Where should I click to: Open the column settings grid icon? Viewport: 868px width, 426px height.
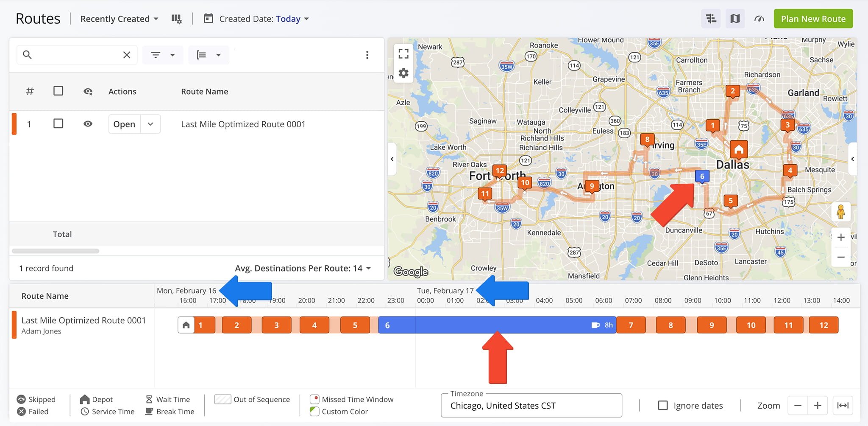pos(176,19)
